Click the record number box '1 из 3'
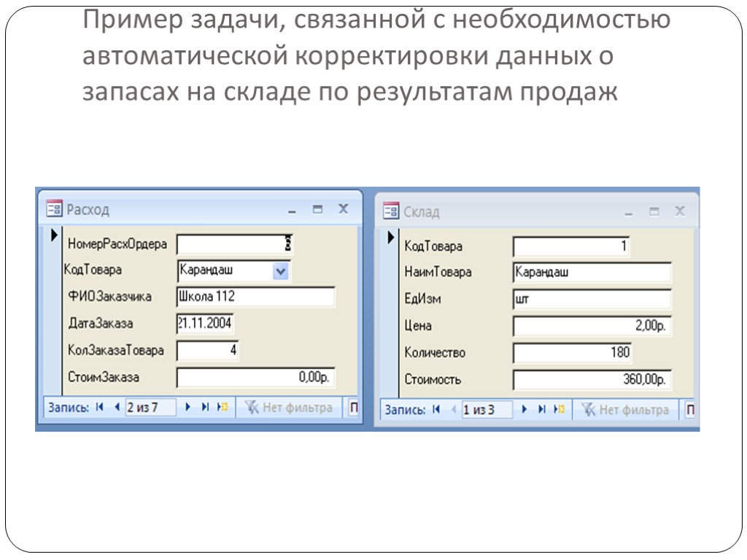747x560 pixels. 487,410
